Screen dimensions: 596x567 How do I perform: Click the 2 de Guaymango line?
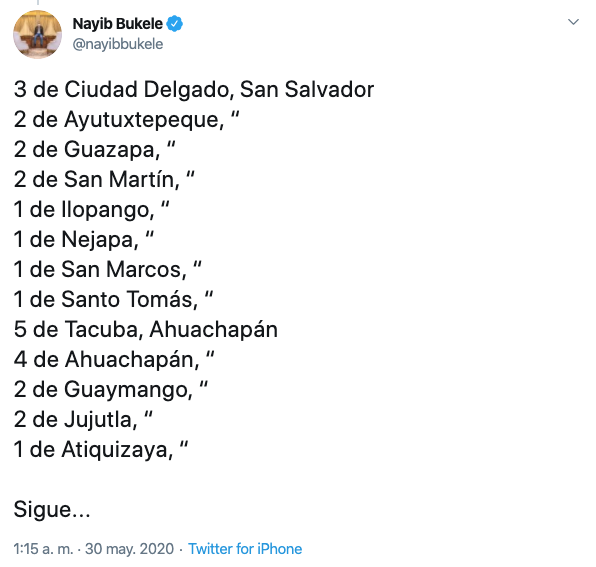click(x=111, y=390)
